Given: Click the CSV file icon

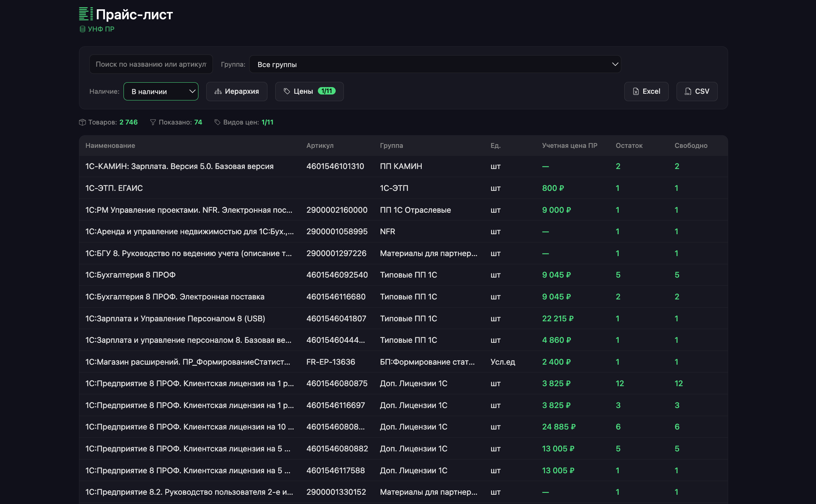Looking at the screenshot, I should pos(688,92).
